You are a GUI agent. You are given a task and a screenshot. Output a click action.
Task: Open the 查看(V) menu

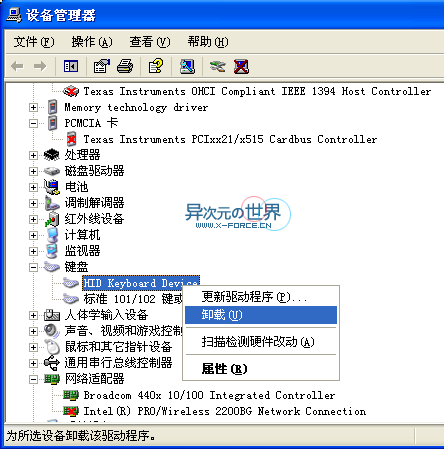[x=150, y=42]
